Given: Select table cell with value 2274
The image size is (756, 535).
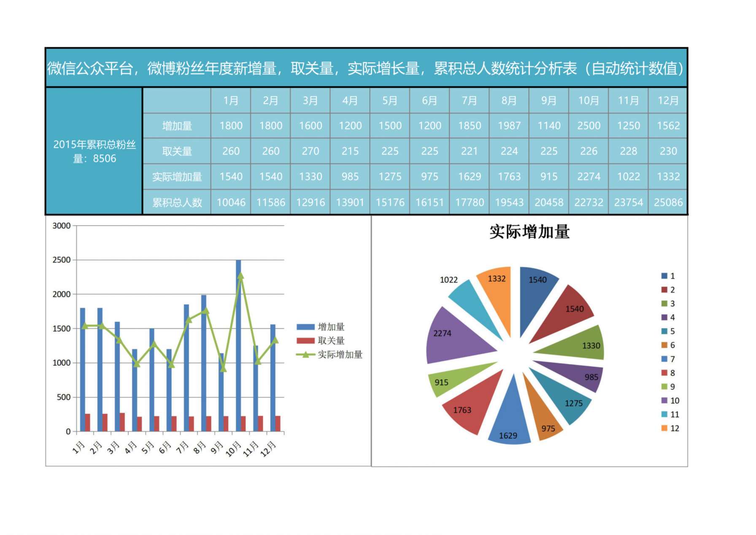Looking at the screenshot, I should point(589,177).
